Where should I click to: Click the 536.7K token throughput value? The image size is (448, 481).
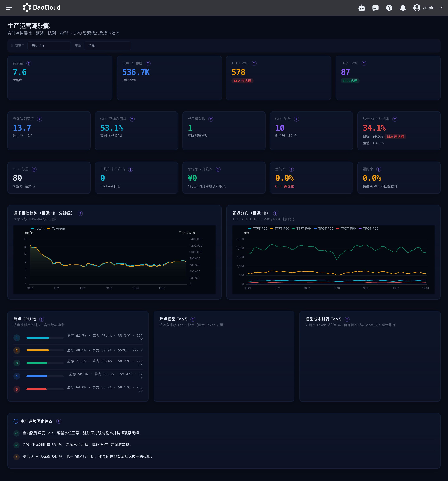(x=136, y=72)
